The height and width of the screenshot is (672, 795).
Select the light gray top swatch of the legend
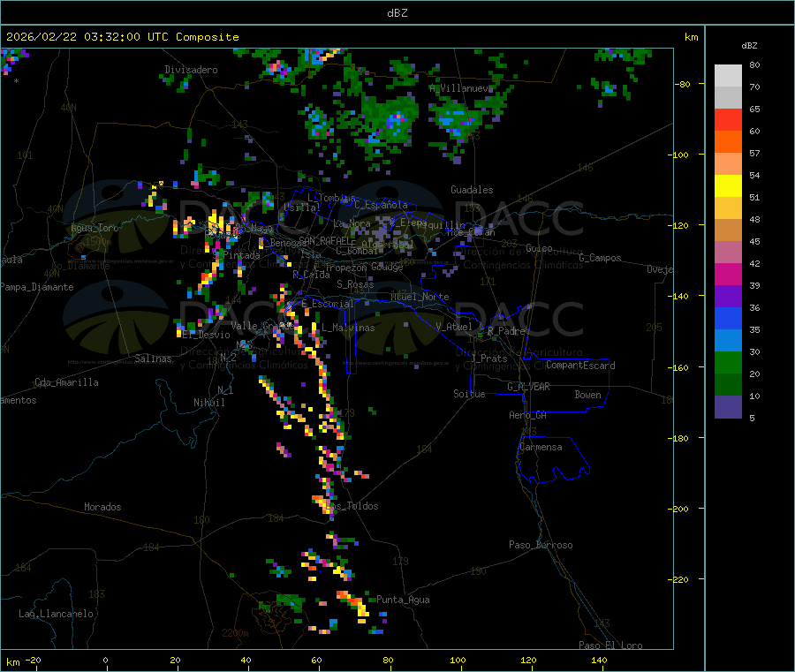(x=728, y=76)
